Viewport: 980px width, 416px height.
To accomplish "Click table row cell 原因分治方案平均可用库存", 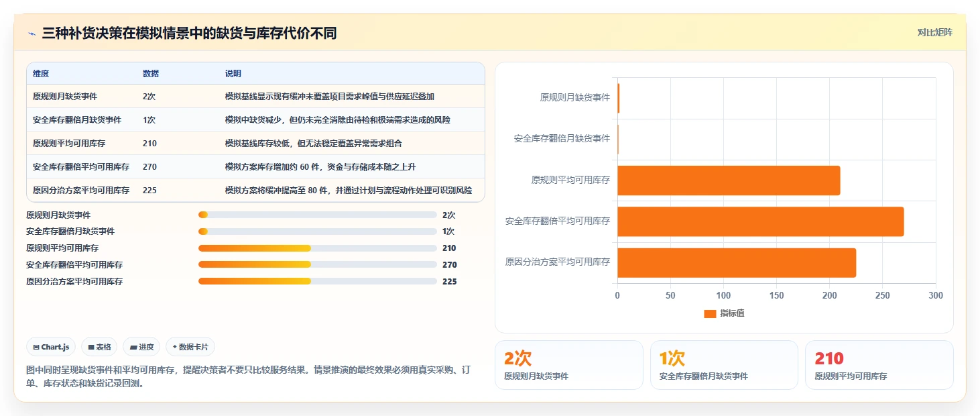I will point(81,191).
